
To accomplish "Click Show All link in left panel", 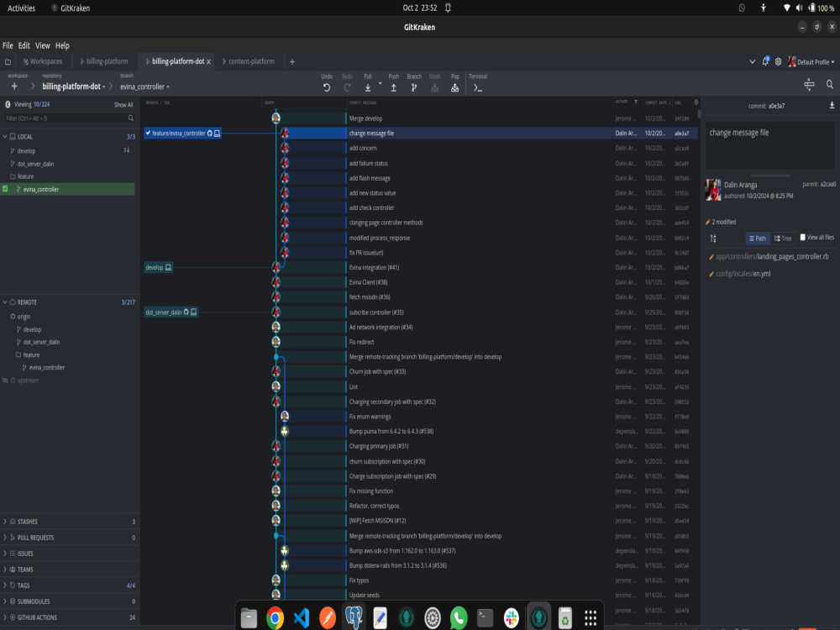I will click(x=123, y=104).
